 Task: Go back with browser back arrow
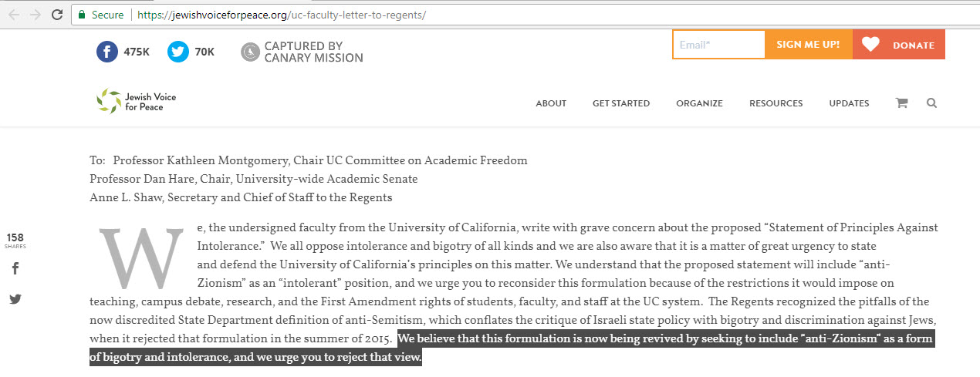point(13,15)
